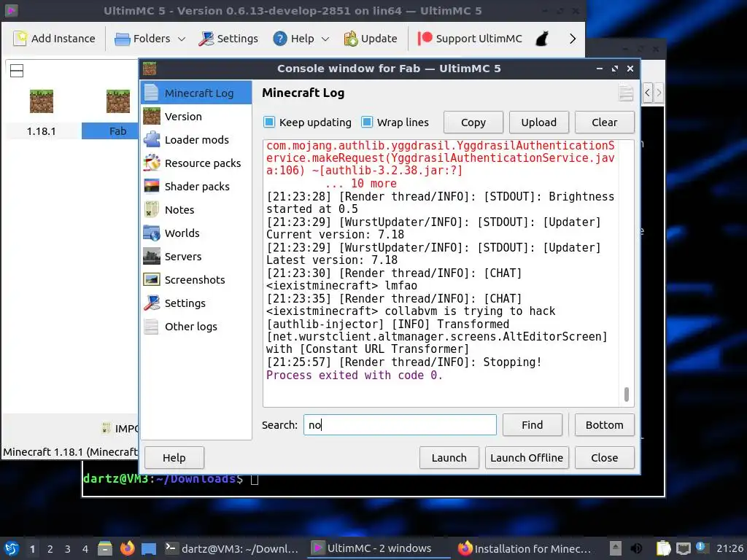The image size is (747, 560).
Task: Click the log vertical scrollbar handle
Action: [627, 394]
